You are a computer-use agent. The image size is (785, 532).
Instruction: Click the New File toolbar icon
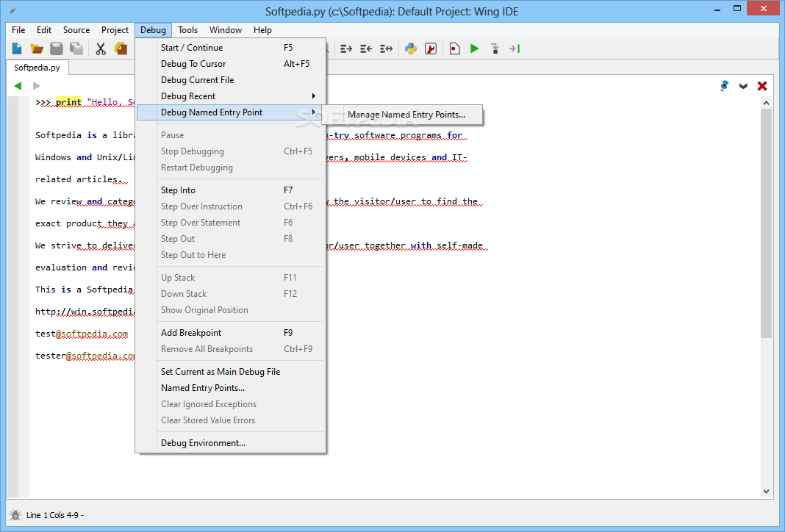[17, 48]
